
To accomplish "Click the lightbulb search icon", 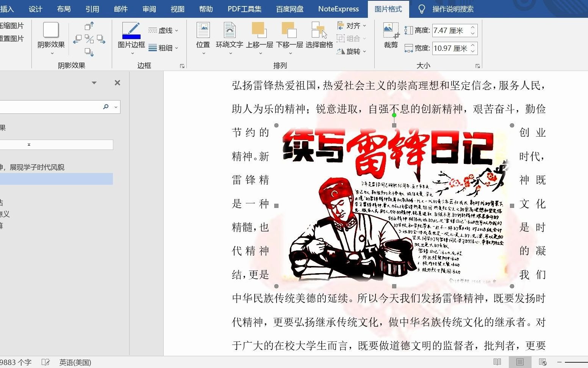I will 421,9.
